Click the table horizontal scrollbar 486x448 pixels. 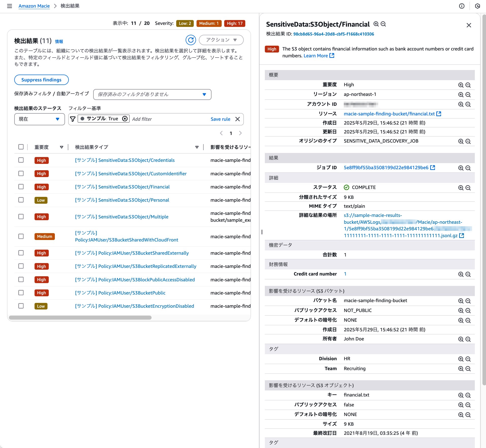coord(80,318)
